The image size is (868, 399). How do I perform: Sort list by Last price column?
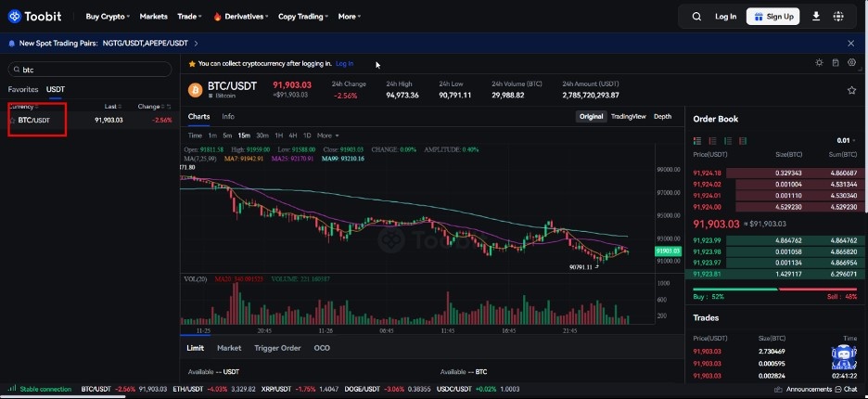pyautogui.click(x=112, y=107)
